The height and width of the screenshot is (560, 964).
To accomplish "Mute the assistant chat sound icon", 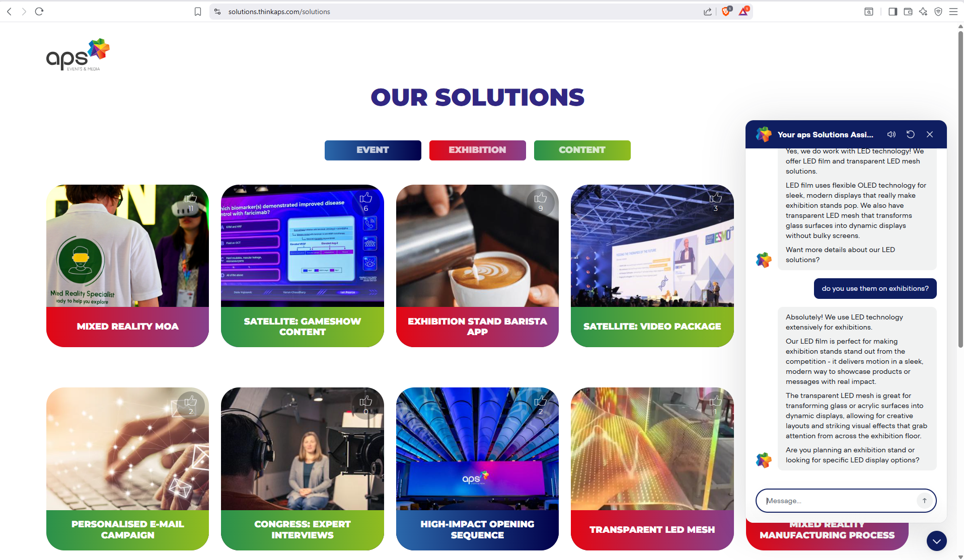I will [892, 134].
